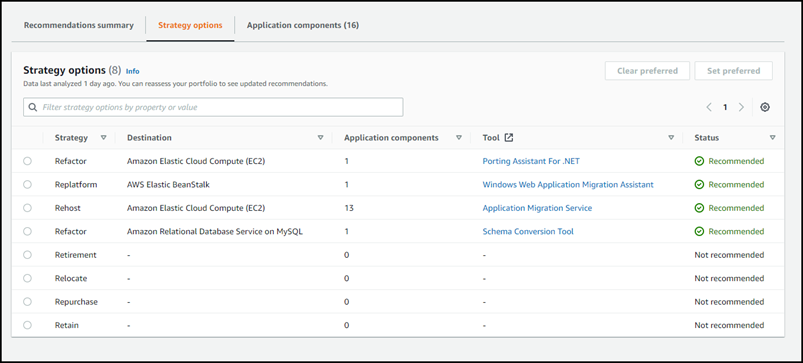Sort by Destination column arrow
The height and width of the screenshot is (363, 803).
[x=321, y=138]
